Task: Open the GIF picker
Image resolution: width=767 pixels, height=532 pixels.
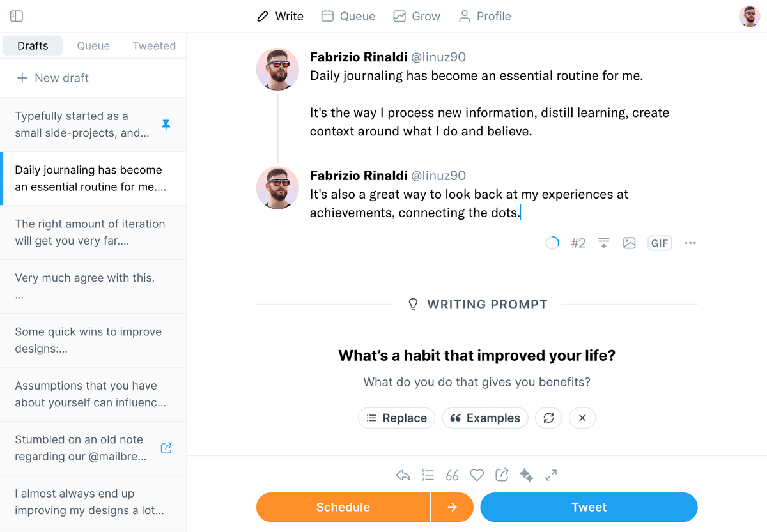Action: [x=660, y=243]
